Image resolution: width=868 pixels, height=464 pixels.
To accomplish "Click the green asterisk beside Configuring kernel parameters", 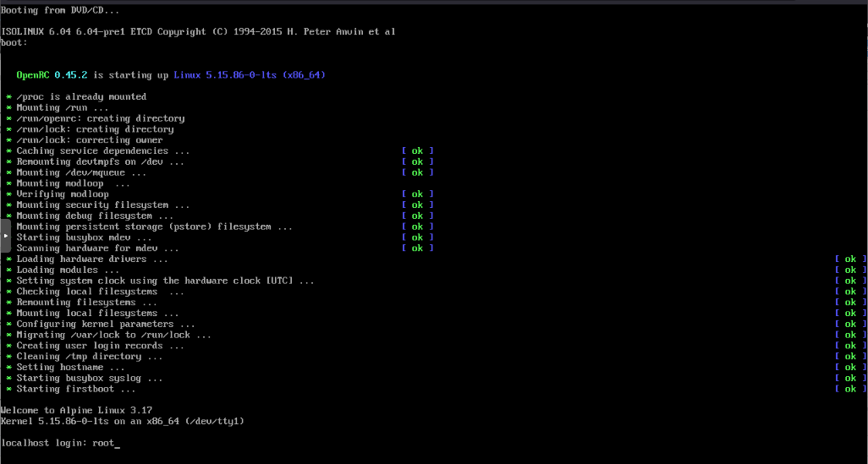I will pos(8,325).
